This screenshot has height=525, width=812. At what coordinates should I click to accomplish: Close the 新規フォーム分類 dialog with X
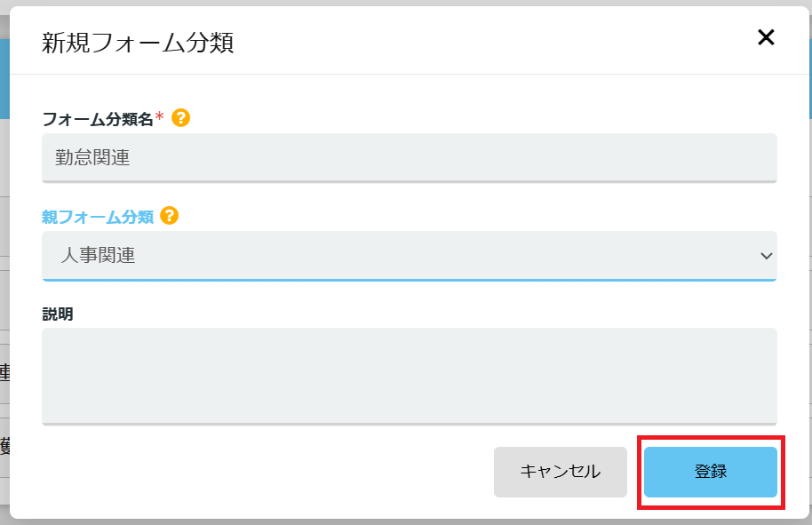click(766, 37)
